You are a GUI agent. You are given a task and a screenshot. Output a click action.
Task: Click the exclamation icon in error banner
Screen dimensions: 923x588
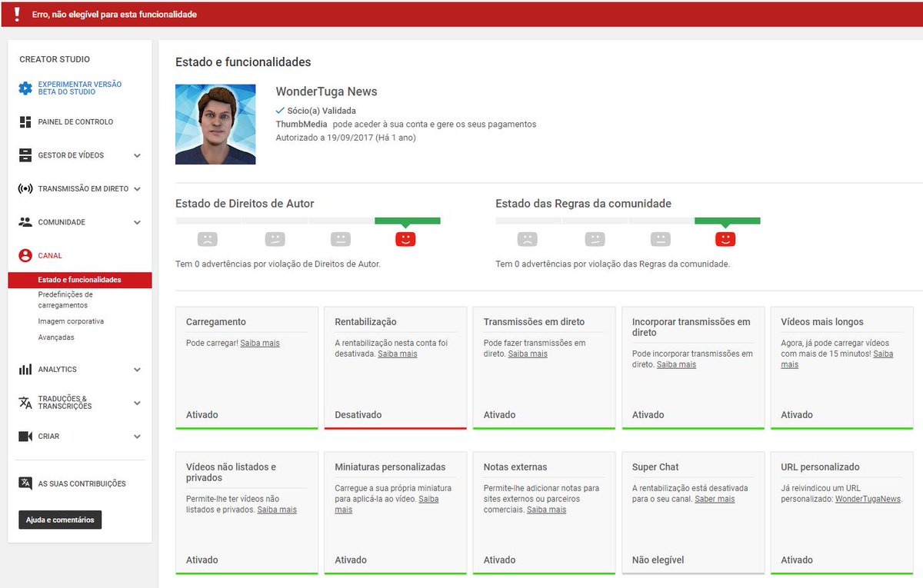click(x=17, y=14)
